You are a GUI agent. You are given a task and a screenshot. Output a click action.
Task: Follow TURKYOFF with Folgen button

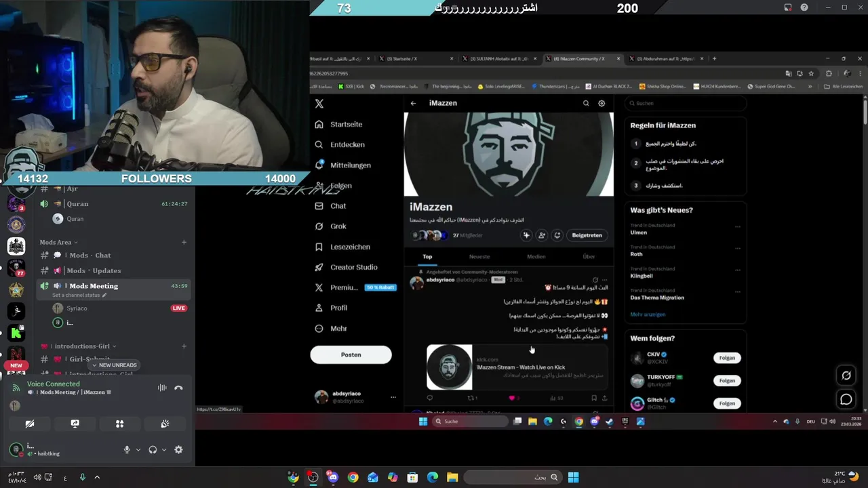point(727,381)
